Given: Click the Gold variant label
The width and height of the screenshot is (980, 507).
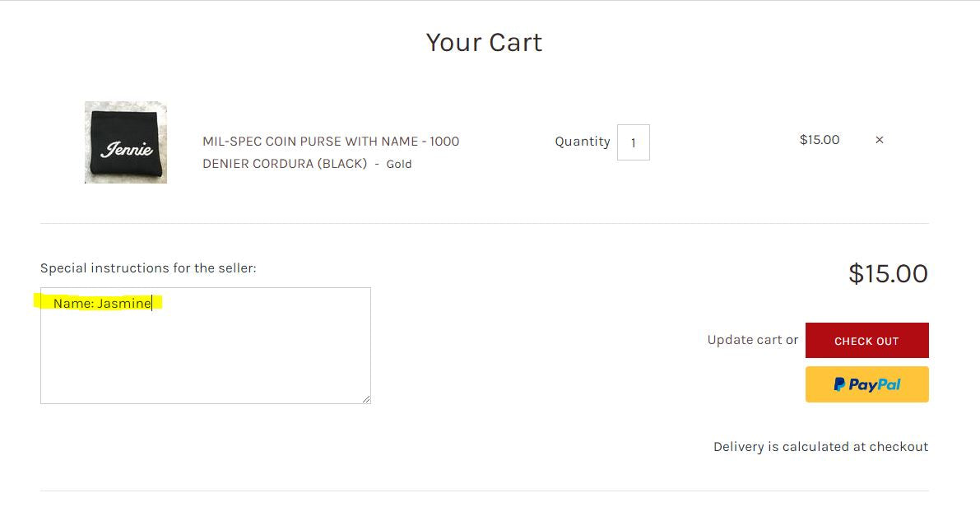Looking at the screenshot, I should [x=399, y=164].
